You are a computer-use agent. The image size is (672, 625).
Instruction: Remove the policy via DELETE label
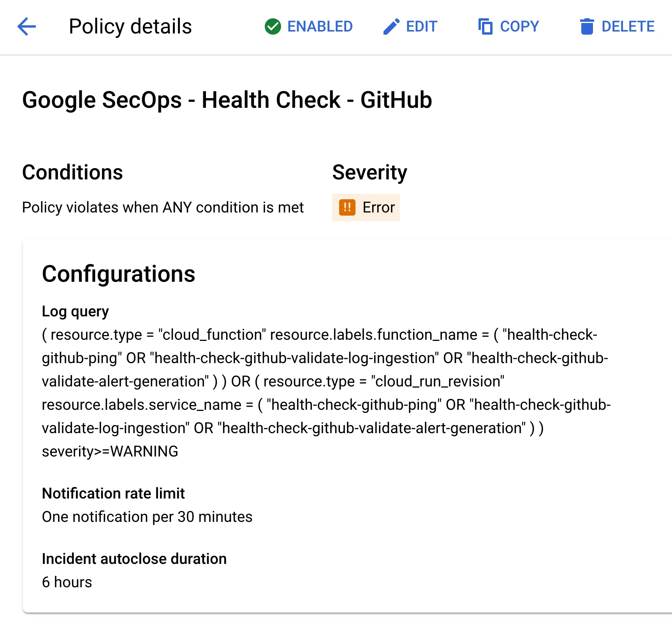(x=628, y=26)
